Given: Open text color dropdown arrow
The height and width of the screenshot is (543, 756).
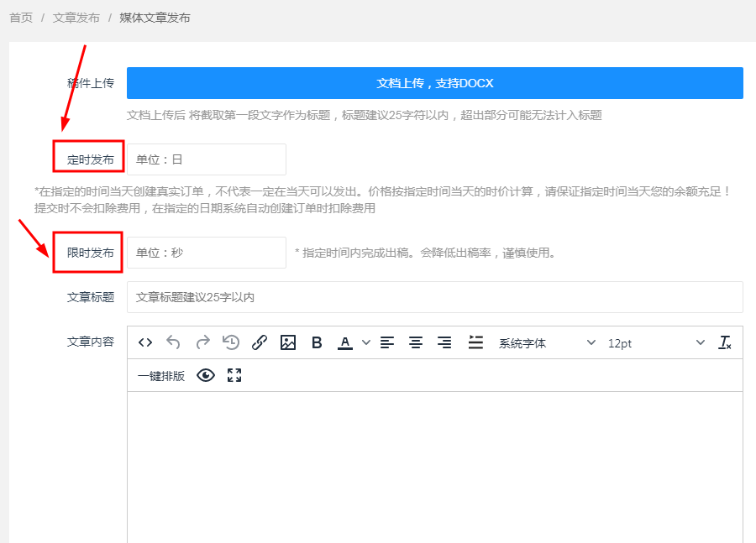Looking at the screenshot, I should pyautogui.click(x=366, y=342).
